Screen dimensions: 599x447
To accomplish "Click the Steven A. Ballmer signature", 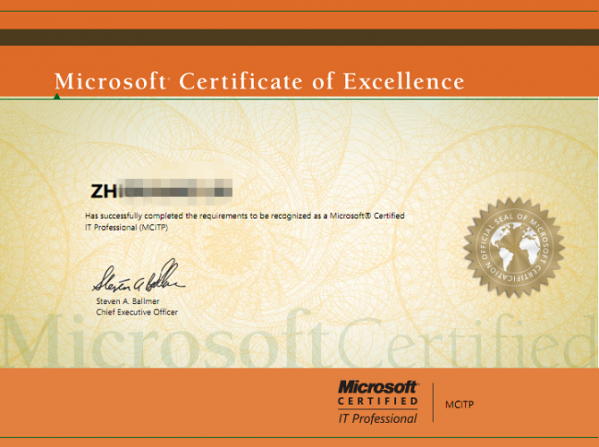I will [x=139, y=277].
